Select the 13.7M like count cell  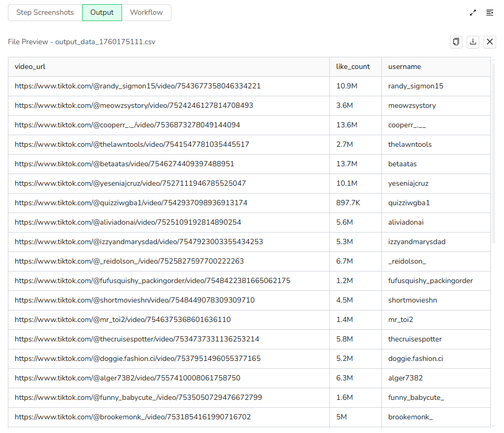pyautogui.click(x=347, y=164)
